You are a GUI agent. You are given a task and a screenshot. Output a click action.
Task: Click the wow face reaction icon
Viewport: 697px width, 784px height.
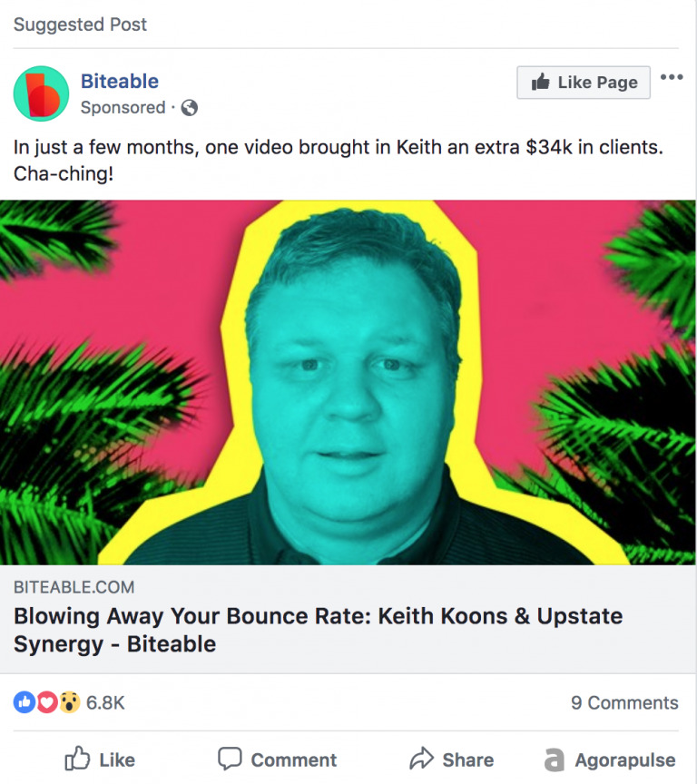(70, 702)
